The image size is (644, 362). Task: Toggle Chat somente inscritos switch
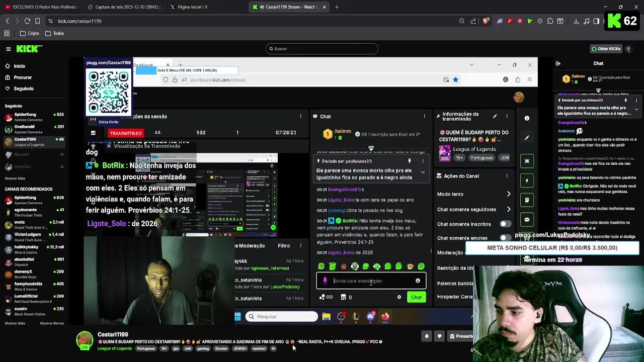505,224
